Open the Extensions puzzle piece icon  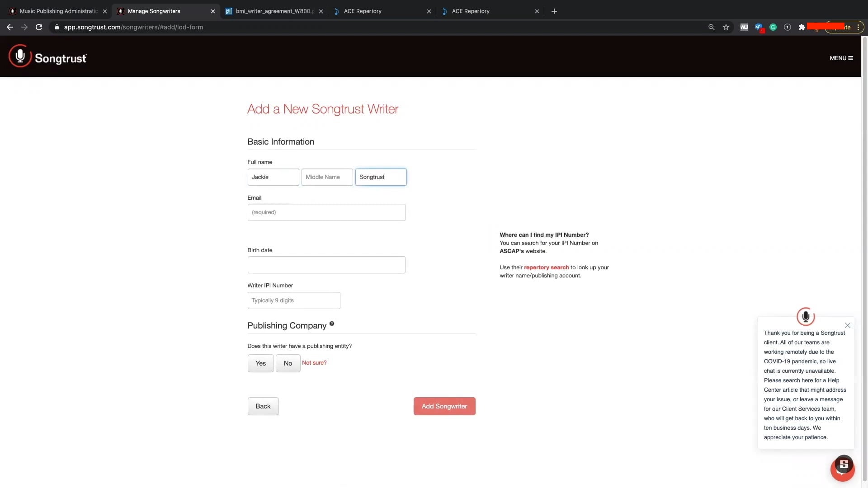[802, 27]
